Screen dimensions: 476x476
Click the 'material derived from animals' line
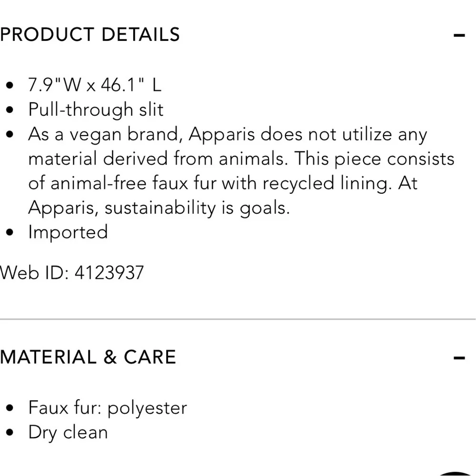point(241,159)
